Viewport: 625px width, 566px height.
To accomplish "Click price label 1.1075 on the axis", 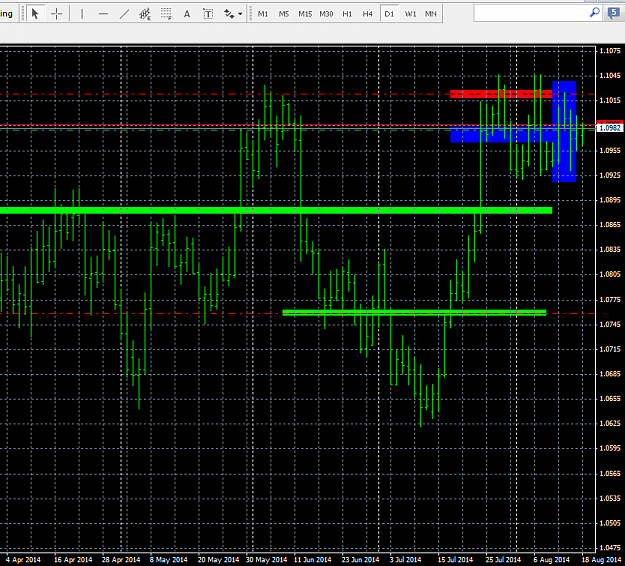I will point(610,51).
